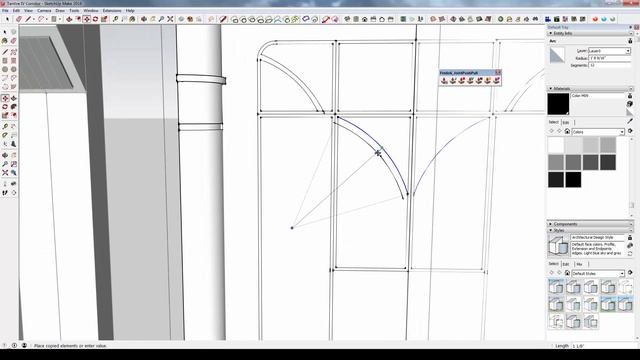
Task: Open the Extensions menu
Action: 112,11
